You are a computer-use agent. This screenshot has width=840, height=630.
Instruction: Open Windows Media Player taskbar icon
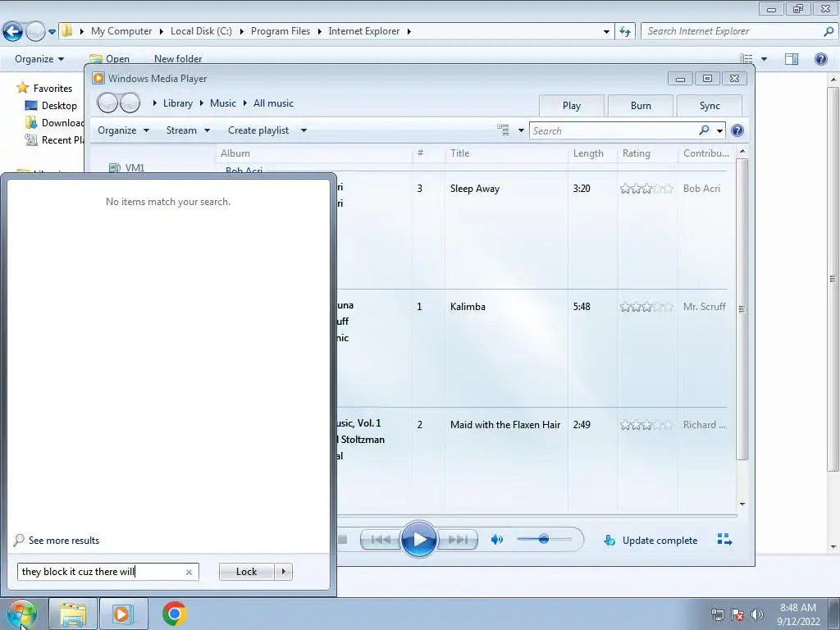click(x=122, y=614)
